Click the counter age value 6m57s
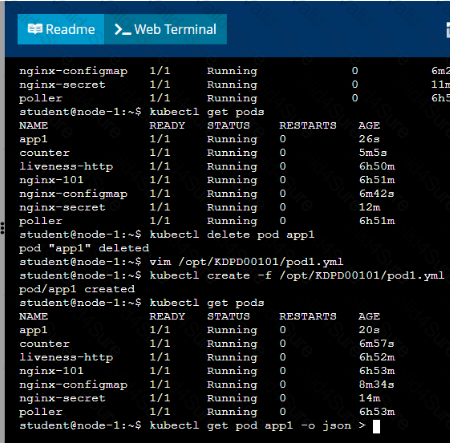 [376, 344]
